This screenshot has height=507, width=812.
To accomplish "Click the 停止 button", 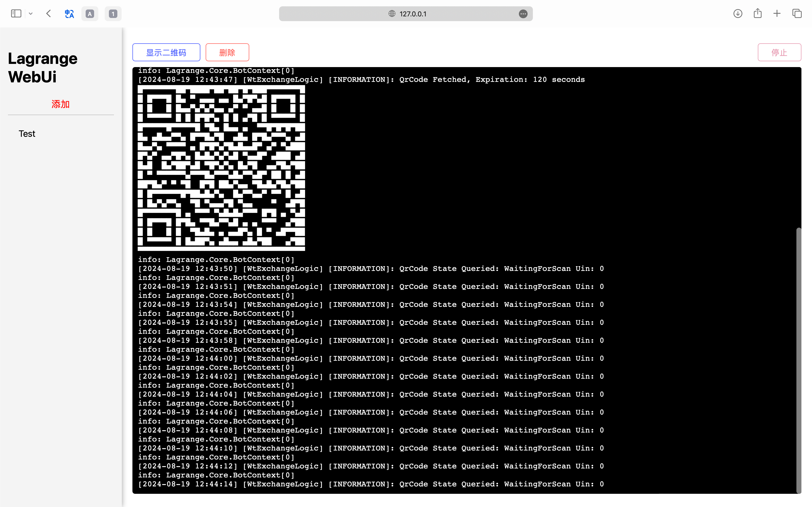I will tap(779, 52).
